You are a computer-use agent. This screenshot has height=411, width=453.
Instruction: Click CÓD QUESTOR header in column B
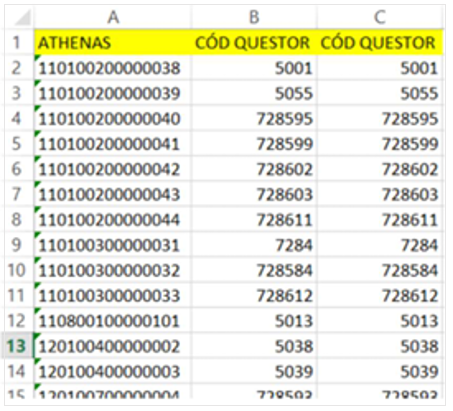[254, 43]
